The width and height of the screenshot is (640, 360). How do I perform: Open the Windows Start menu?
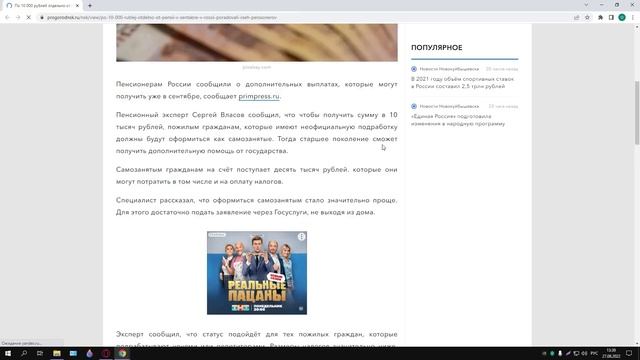coord(8,353)
